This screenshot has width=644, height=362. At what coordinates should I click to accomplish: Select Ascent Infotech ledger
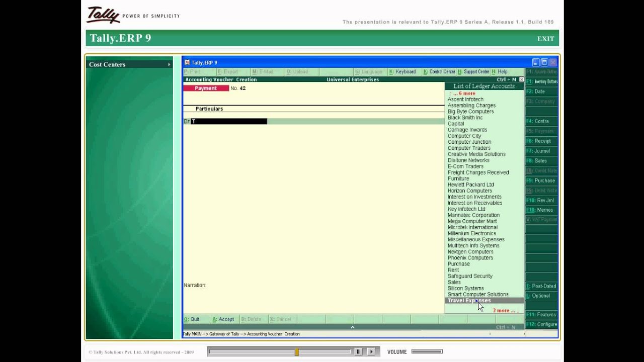465,100
